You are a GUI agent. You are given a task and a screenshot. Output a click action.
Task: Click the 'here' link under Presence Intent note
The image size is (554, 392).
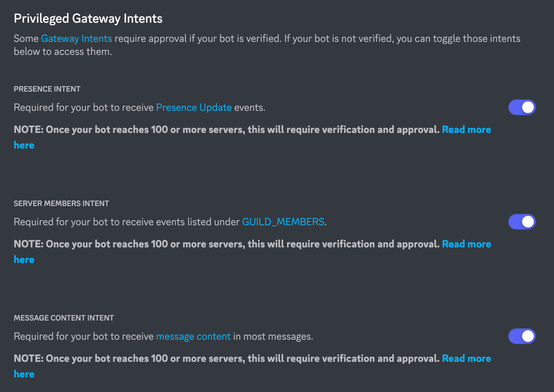click(24, 145)
